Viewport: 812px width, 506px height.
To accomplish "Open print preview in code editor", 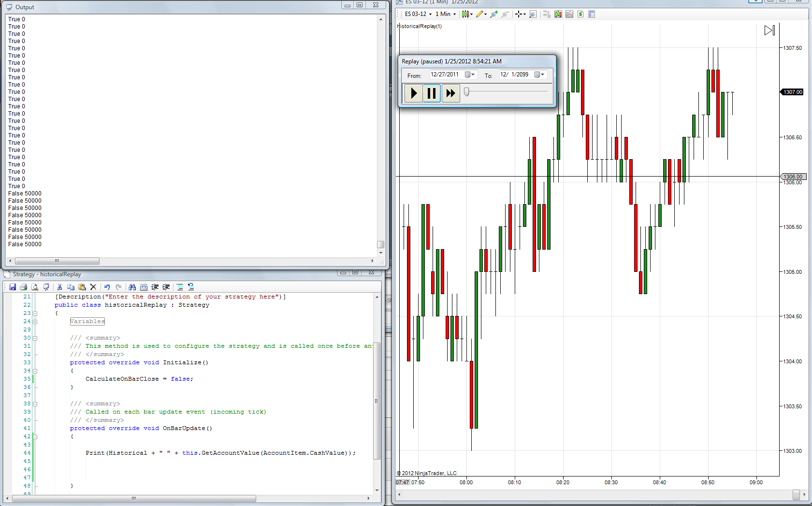I will 35,287.
